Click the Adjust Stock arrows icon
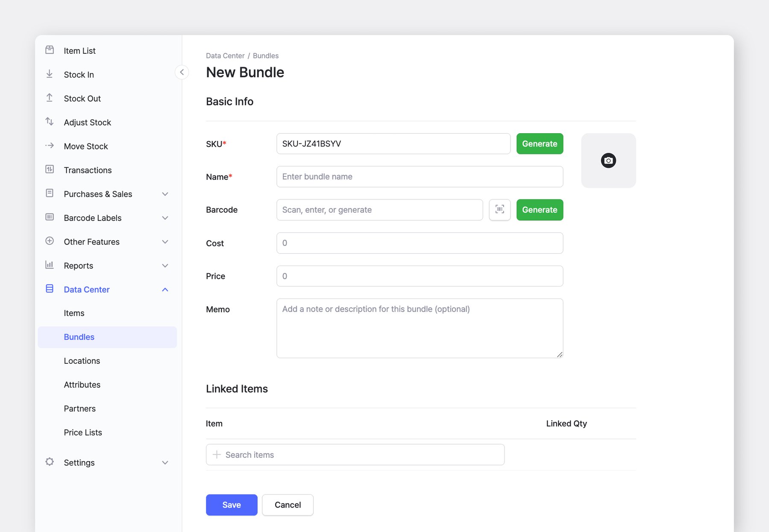Screen dimensions: 769x532 coord(50,122)
